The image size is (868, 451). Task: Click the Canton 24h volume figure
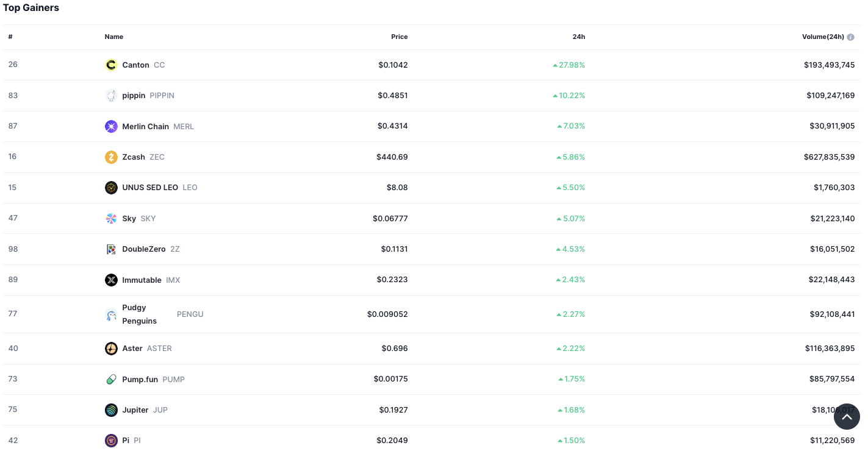(x=829, y=65)
